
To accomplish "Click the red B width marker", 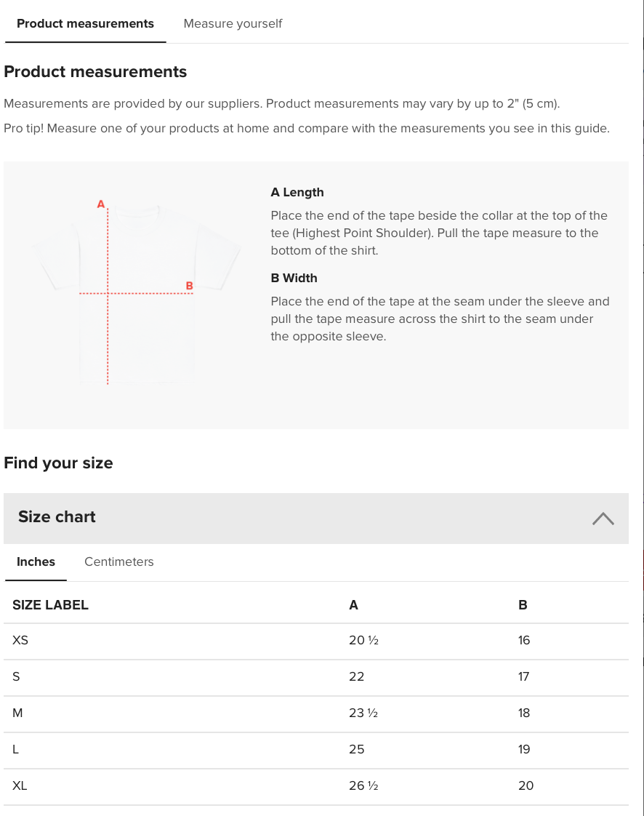I will 189,286.
